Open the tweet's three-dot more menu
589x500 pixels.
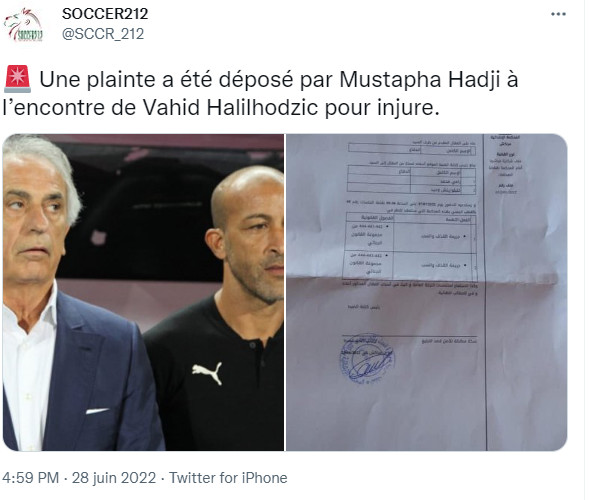pyautogui.click(x=558, y=14)
